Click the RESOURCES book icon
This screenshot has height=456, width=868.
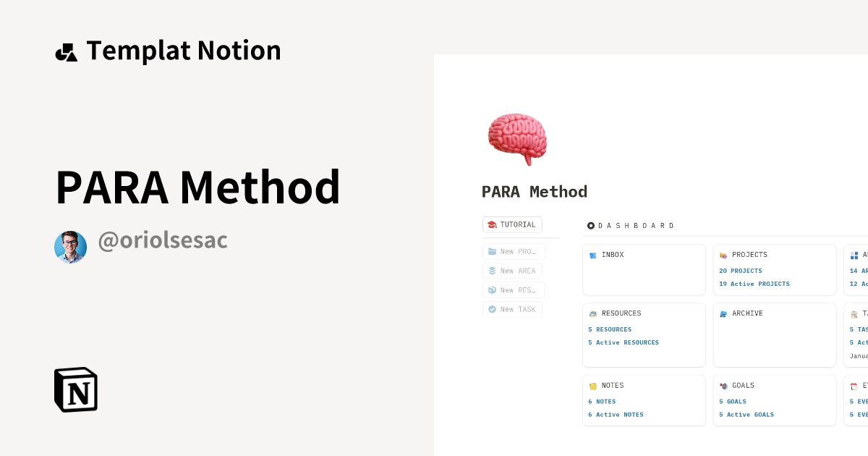(593, 313)
